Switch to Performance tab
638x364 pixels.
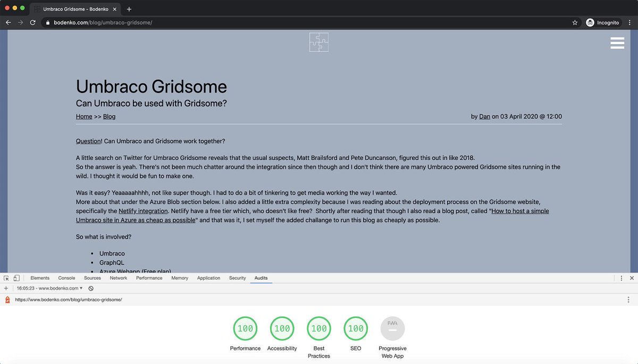click(x=149, y=278)
